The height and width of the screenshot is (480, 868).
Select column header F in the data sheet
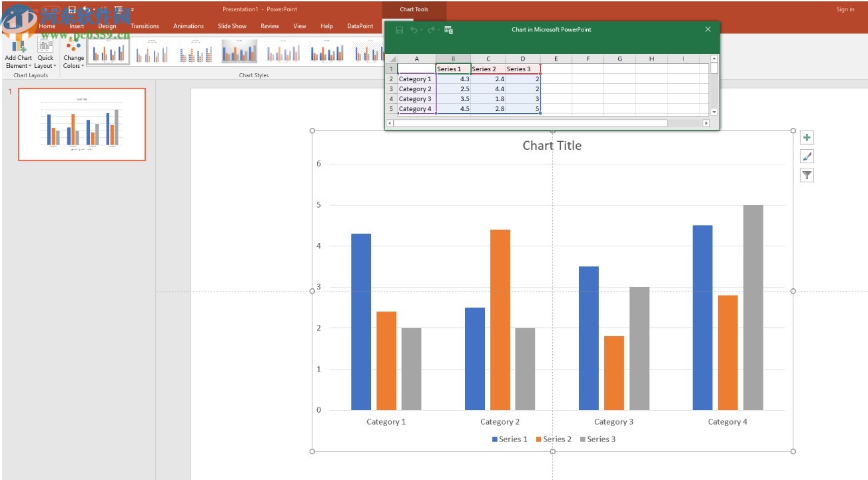coord(588,59)
